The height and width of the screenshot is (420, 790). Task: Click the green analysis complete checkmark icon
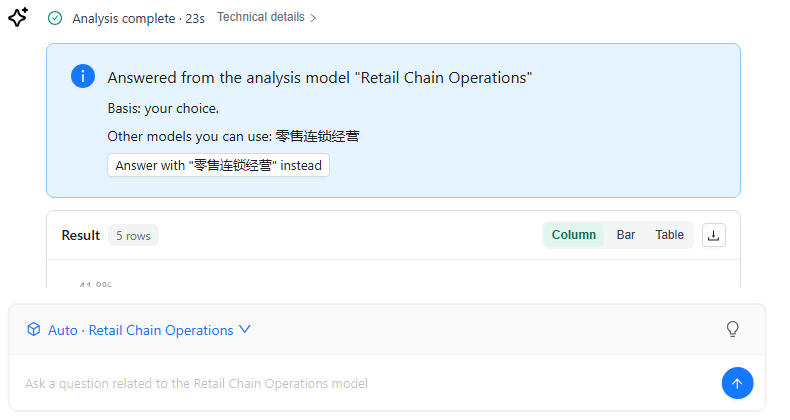point(55,18)
